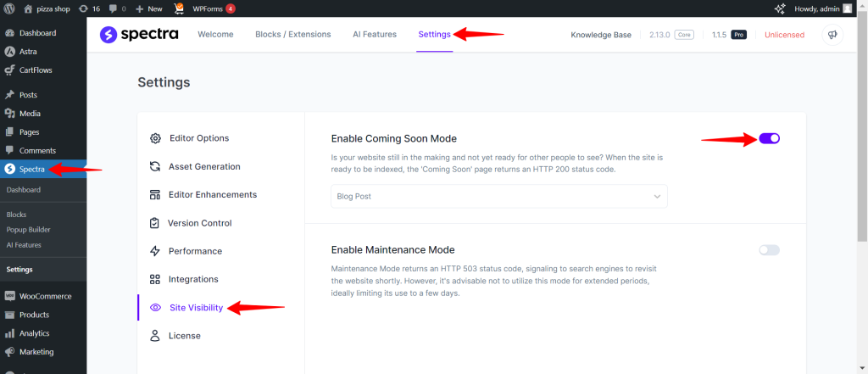Click the Media icon in sidebar
Screen dimensions: 868x374
[9, 113]
